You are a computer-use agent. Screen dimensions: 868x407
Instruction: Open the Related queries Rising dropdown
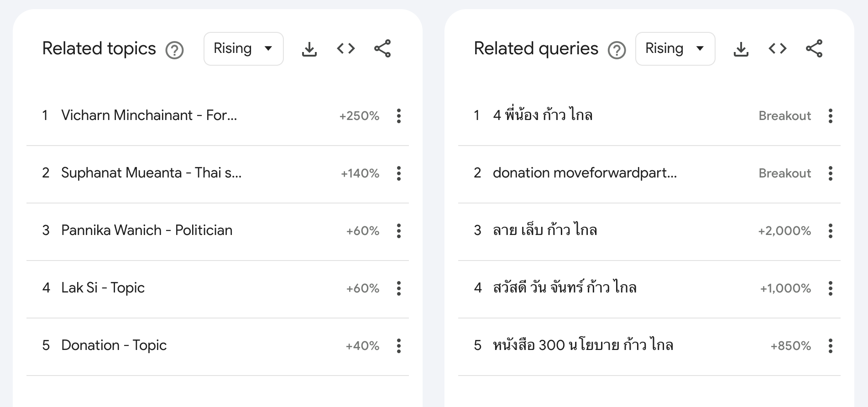tap(675, 49)
